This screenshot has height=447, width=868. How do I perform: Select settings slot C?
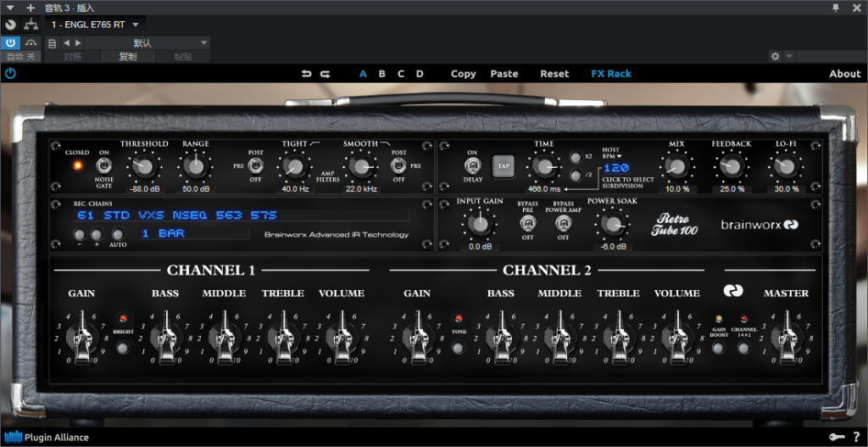pos(401,74)
